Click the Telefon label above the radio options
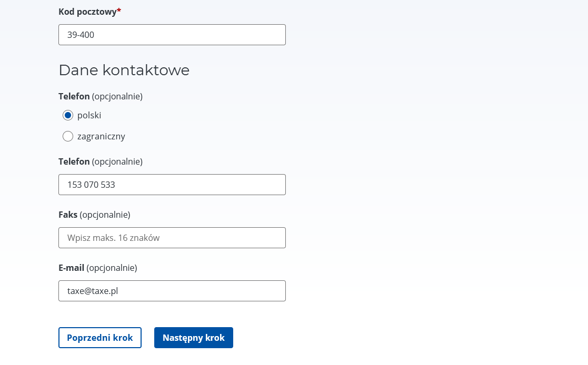588x365 pixels. pyautogui.click(x=74, y=96)
